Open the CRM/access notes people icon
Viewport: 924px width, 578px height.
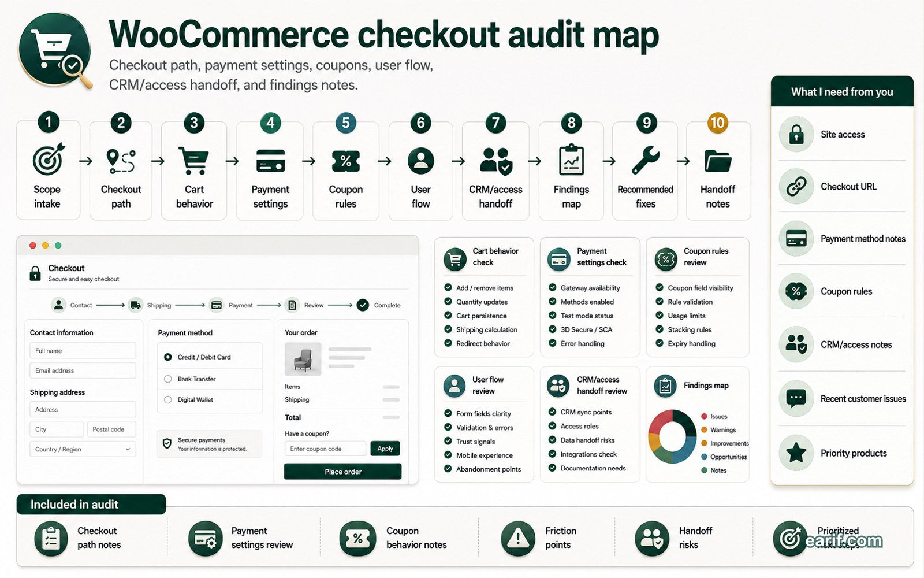796,344
